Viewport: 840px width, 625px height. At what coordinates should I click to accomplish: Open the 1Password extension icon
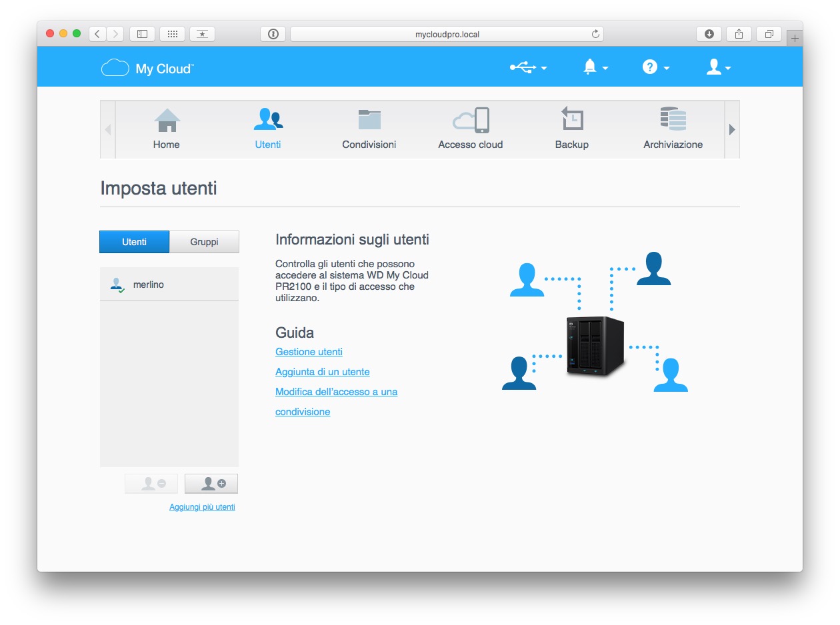click(x=273, y=34)
